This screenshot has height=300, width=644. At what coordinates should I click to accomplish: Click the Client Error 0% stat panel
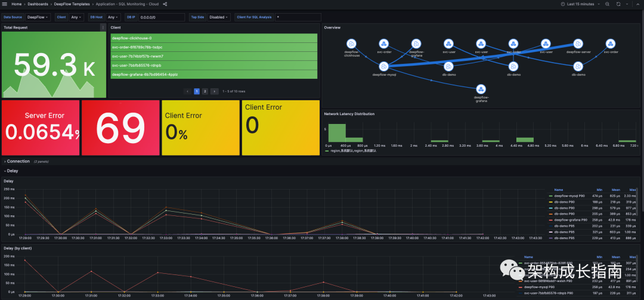point(200,128)
